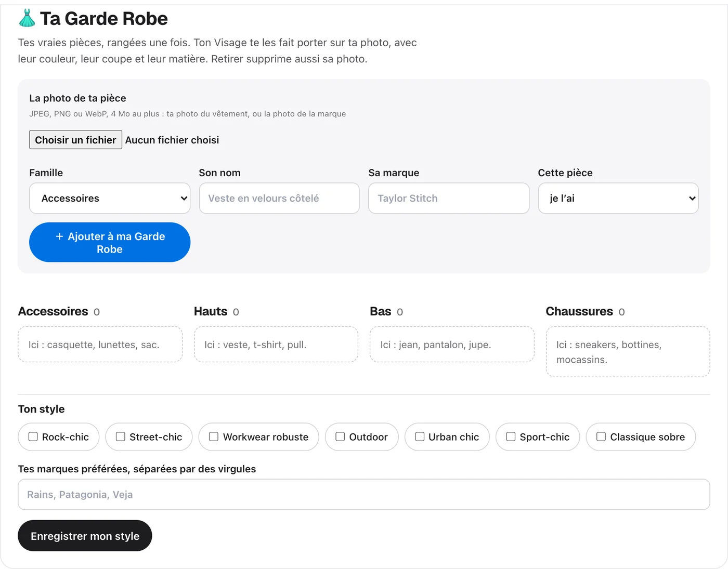The width and height of the screenshot is (728, 569).
Task: Select the Outdoor style checkbox
Action: pyautogui.click(x=340, y=436)
